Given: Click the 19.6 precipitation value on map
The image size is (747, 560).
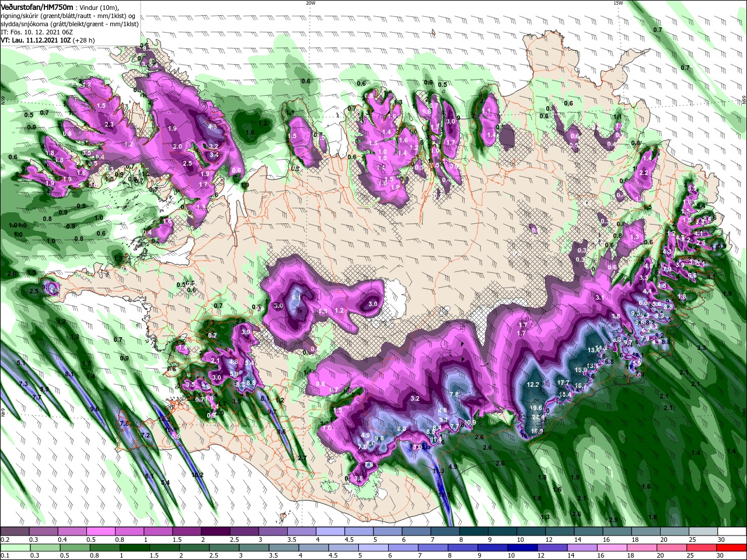Looking at the screenshot, I should tap(536, 408).
